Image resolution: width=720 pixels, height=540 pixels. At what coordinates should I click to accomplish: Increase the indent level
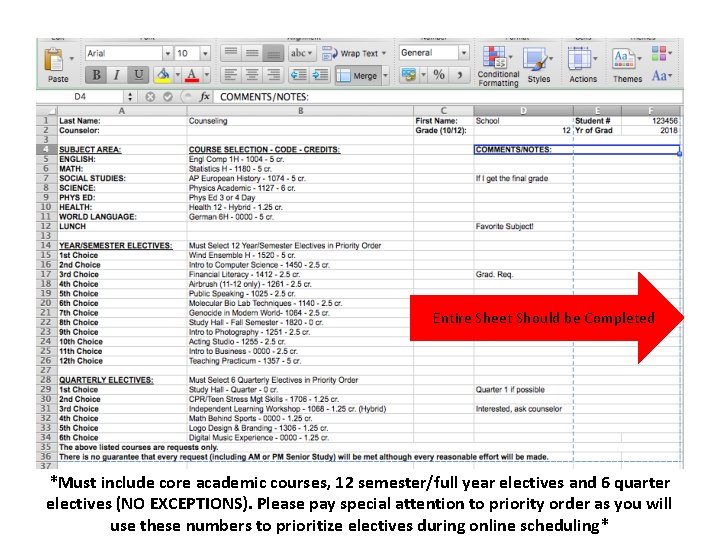click(320, 75)
